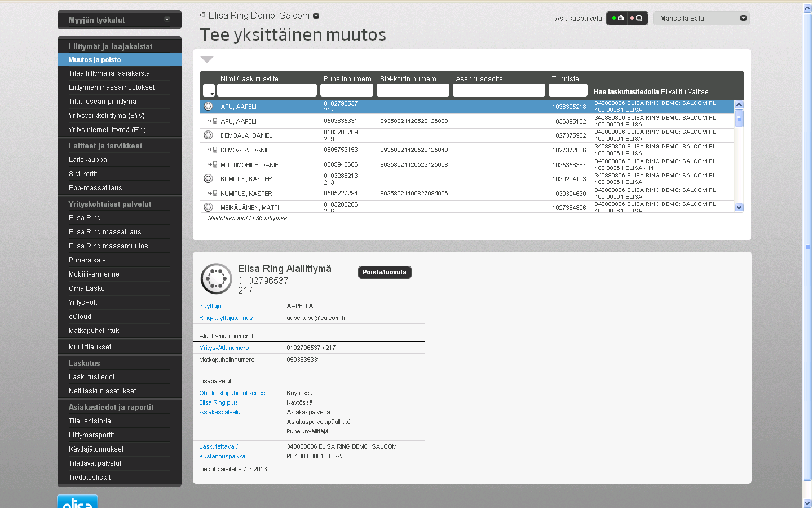Open the Yritys-/Alanumero link
The height and width of the screenshot is (508, 812).
tap(224, 348)
